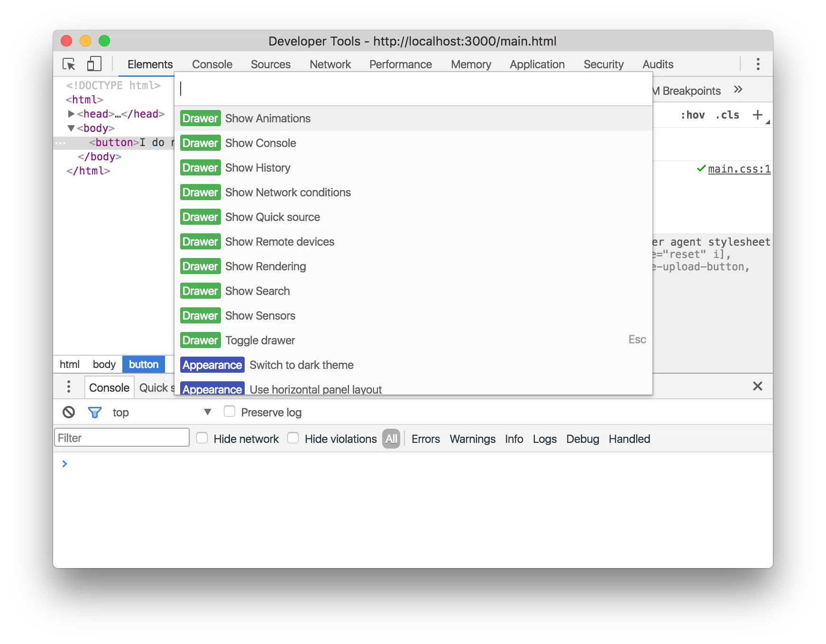Filter console to All levels
Image resolution: width=826 pixels, height=644 pixels.
391,439
